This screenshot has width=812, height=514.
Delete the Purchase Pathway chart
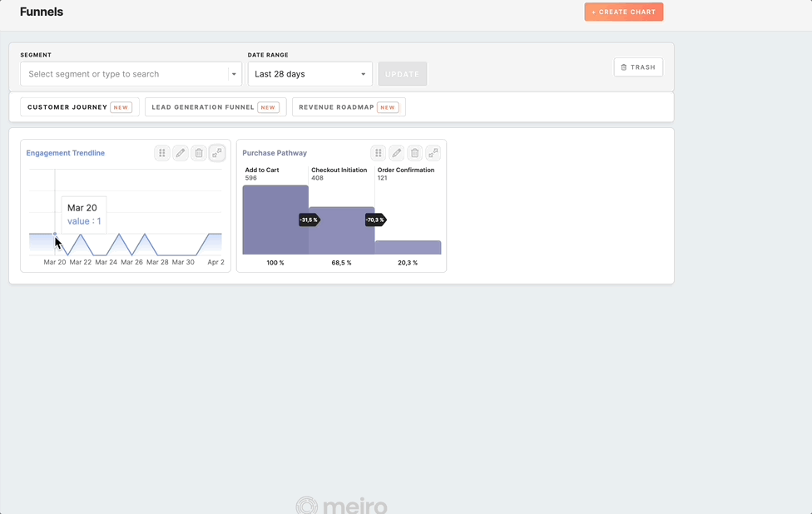click(x=413, y=153)
